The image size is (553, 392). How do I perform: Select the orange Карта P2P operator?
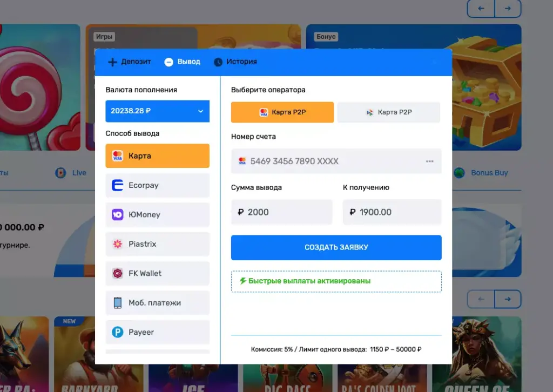point(282,112)
